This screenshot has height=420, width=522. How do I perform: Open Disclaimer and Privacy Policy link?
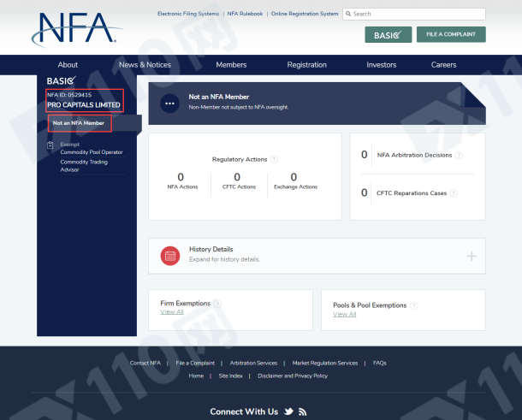point(293,376)
